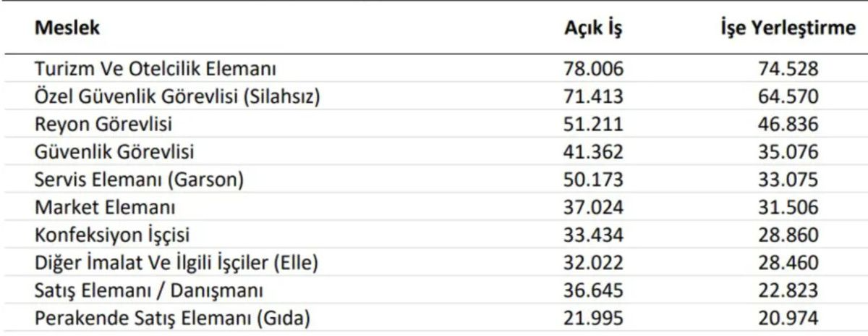Click the 78.006 Açık İş value
The height and width of the screenshot is (336, 868).
pos(593,70)
